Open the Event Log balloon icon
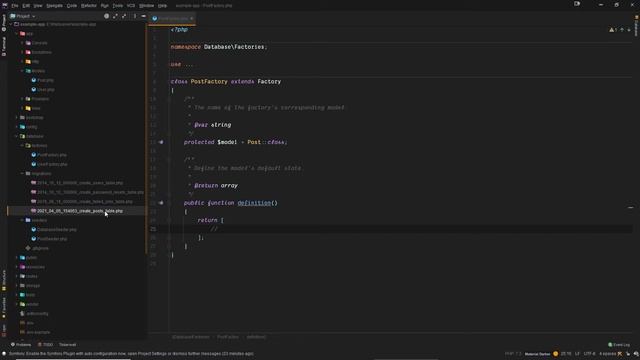 (x=610, y=344)
